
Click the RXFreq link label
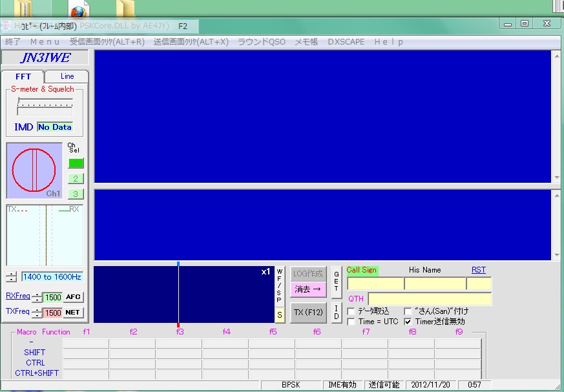point(18,296)
